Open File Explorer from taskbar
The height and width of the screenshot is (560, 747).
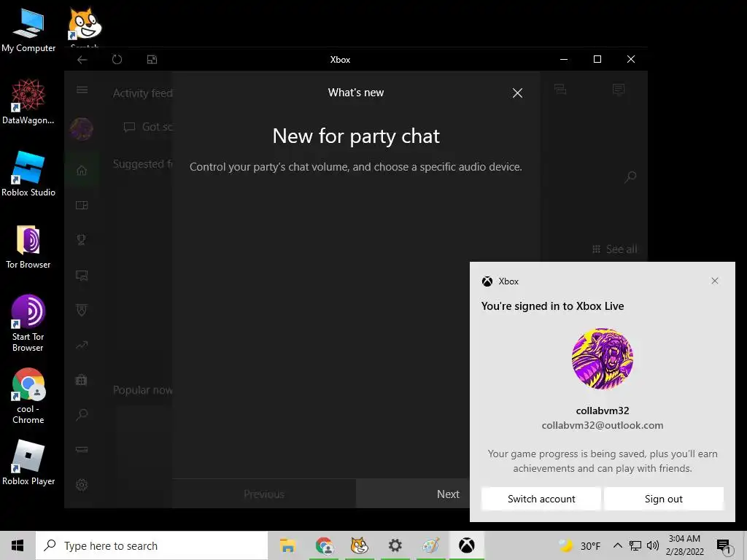pos(287,545)
